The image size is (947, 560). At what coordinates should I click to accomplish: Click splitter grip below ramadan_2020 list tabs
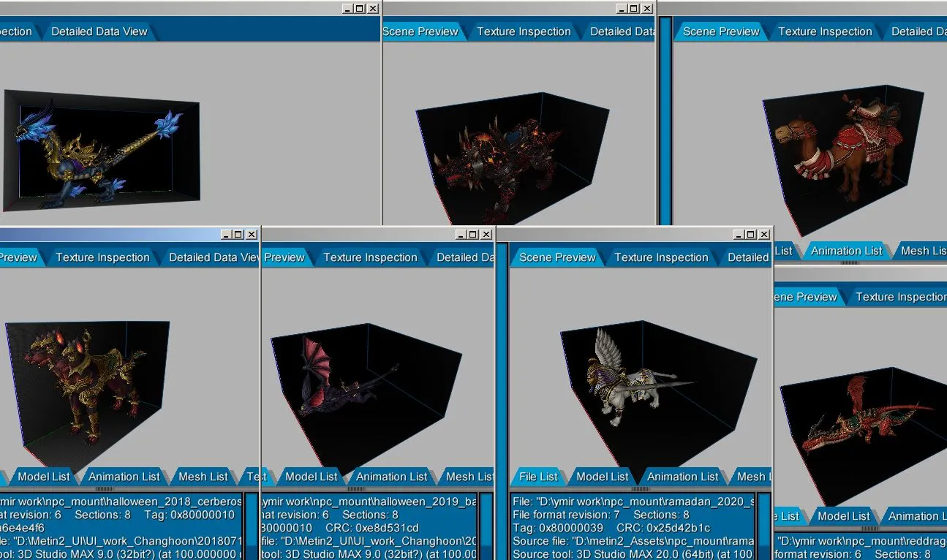coord(640,489)
